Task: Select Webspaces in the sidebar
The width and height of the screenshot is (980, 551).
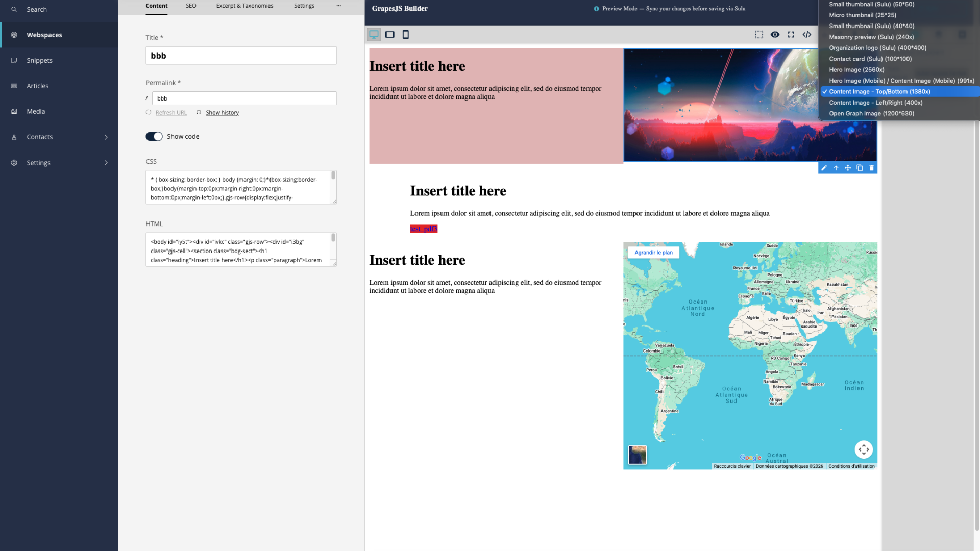Action: tap(59, 35)
